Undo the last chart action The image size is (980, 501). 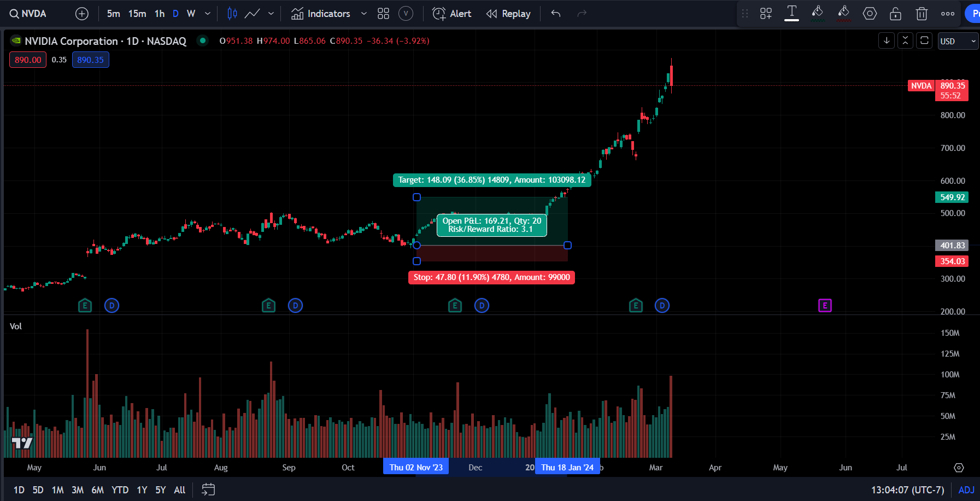(556, 14)
